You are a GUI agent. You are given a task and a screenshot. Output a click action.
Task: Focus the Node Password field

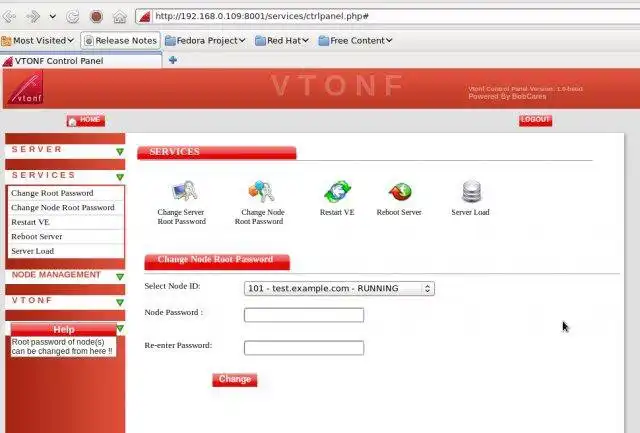click(304, 315)
